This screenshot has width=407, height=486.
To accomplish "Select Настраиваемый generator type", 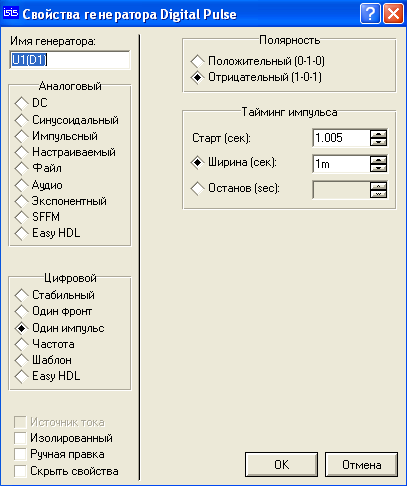I will click(x=65, y=152).
